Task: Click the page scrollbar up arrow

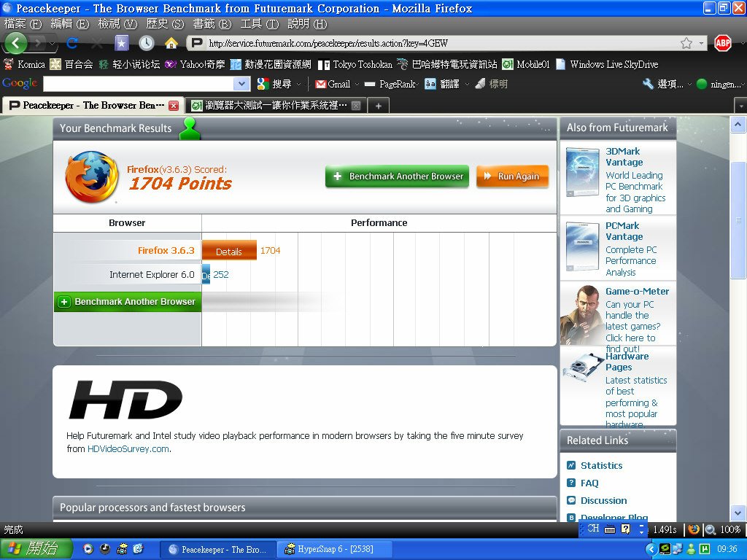Action: (x=738, y=125)
